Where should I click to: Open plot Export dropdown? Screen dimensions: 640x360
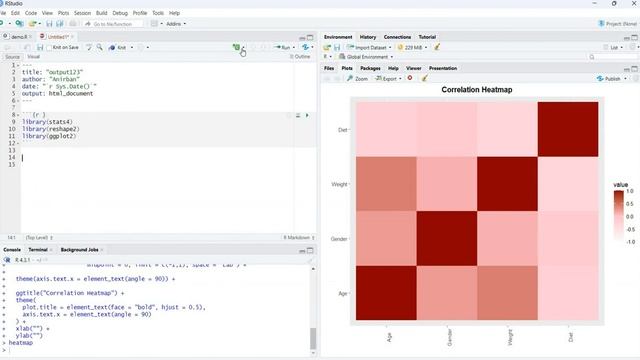(x=389, y=79)
